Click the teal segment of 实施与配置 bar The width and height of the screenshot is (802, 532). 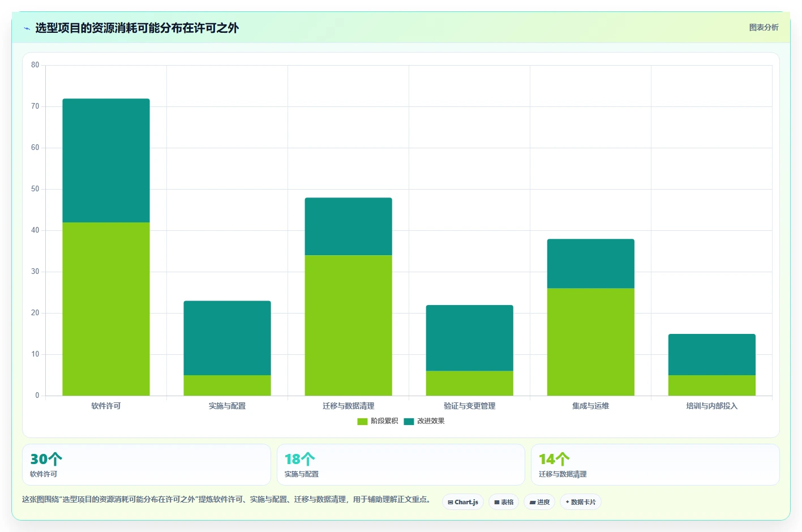coord(227,338)
